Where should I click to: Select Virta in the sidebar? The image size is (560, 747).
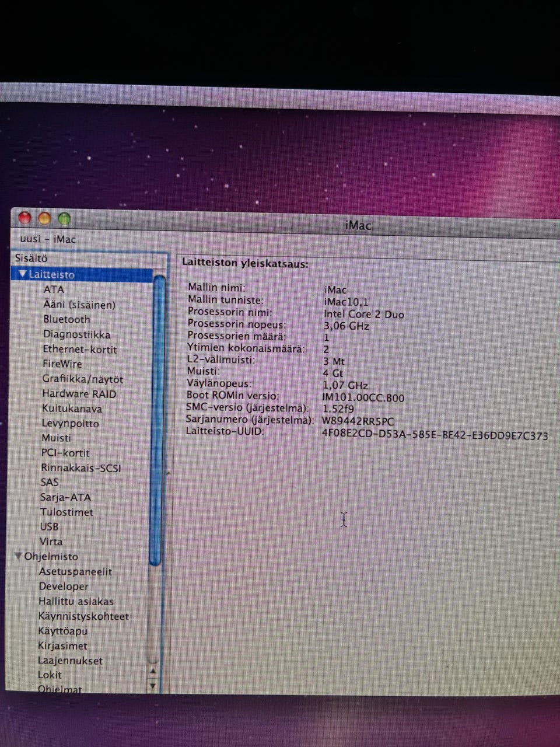point(51,542)
